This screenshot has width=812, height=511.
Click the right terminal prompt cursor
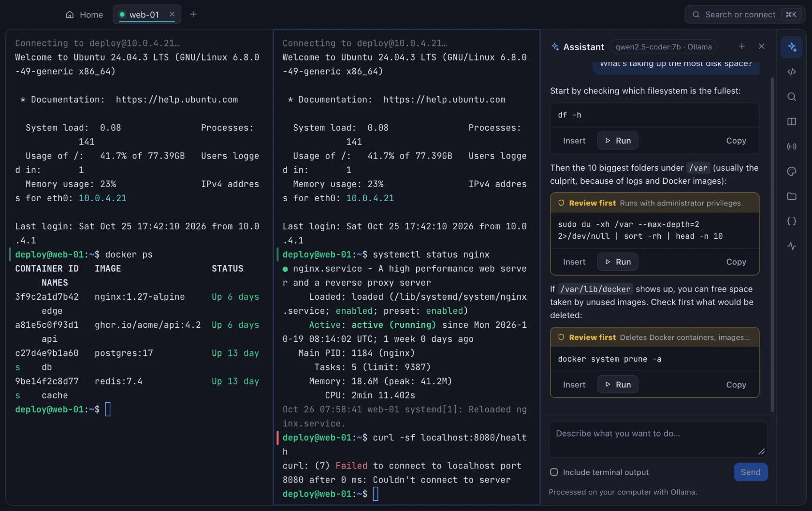pos(376,494)
